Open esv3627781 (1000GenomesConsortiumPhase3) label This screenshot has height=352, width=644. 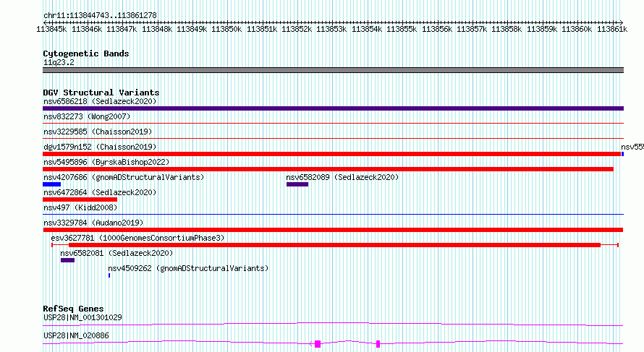coord(137,238)
